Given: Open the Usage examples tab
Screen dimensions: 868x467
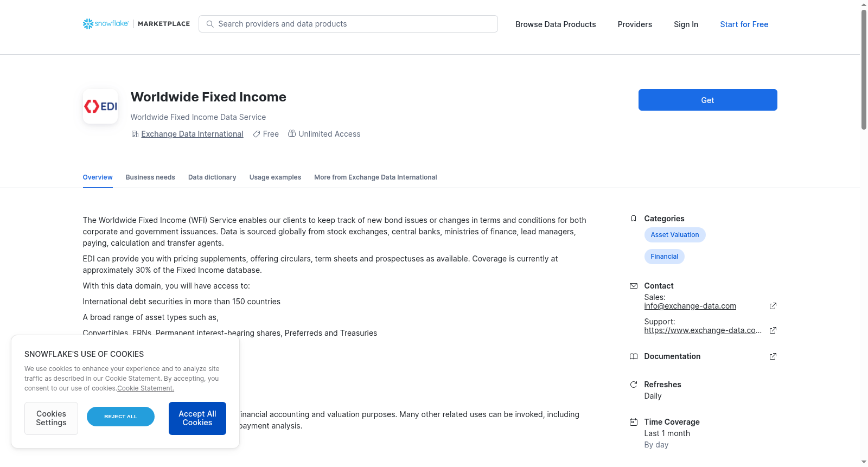Looking at the screenshot, I should coord(275,177).
